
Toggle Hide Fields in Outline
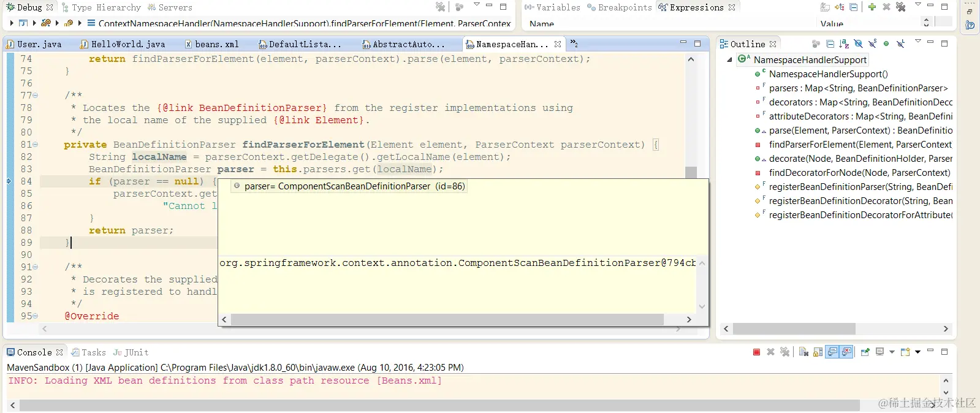pos(858,44)
